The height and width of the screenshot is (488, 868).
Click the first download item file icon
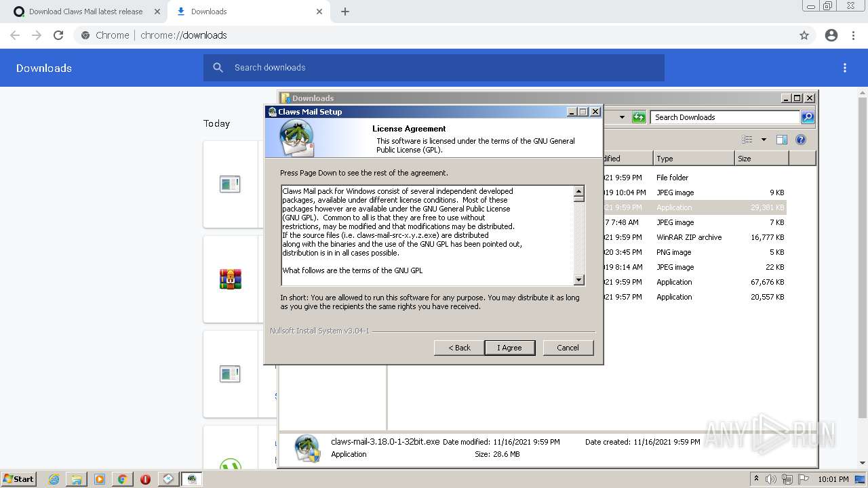tap(230, 184)
